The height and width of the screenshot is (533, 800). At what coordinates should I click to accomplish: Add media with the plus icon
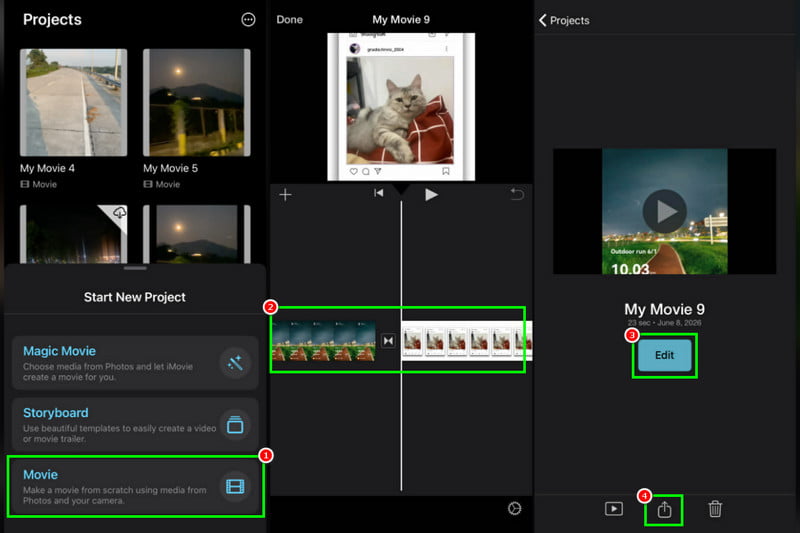[285, 194]
